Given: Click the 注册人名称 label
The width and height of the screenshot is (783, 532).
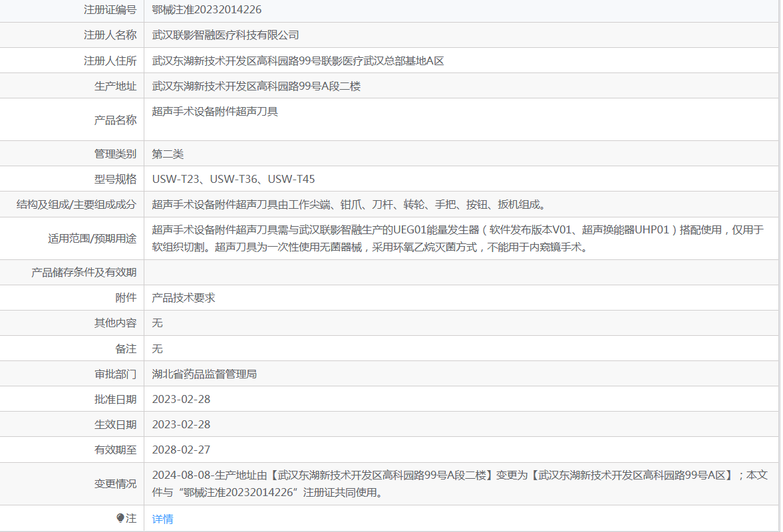Looking at the screenshot, I should pos(110,35).
